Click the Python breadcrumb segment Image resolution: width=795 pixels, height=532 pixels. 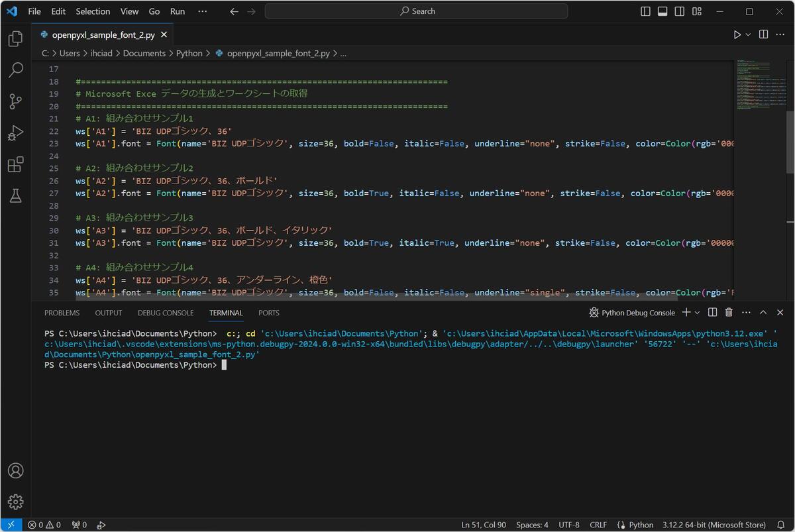pos(189,53)
